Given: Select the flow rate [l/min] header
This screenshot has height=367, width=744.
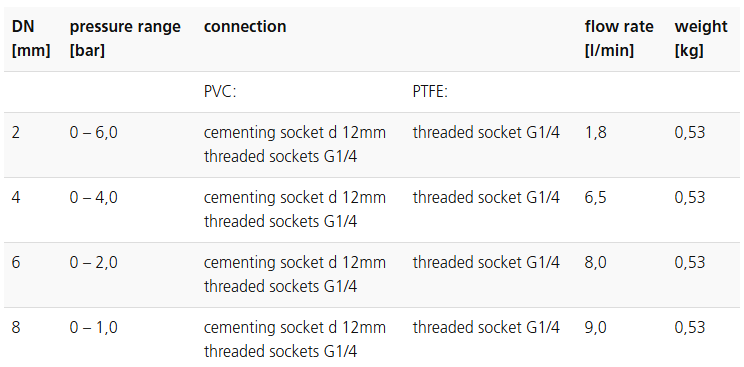Looking at the screenshot, I should 619,38.
